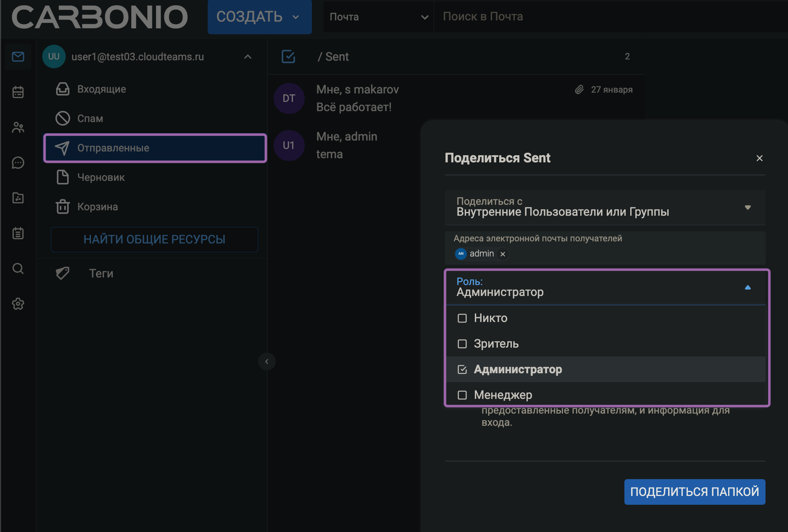This screenshot has height=532, width=788.
Task: Open the Calendar module icon
Action: click(x=18, y=92)
